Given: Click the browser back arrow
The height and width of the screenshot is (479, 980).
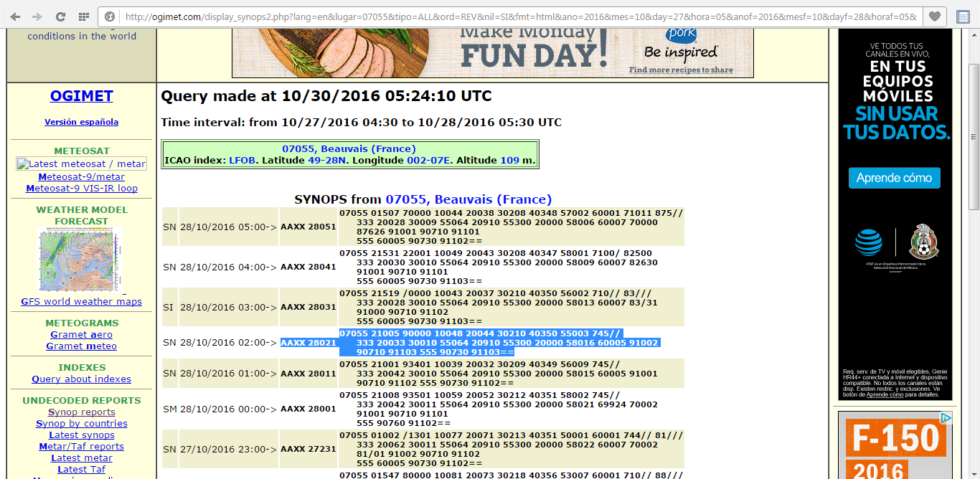Looking at the screenshot, I should point(15,16).
